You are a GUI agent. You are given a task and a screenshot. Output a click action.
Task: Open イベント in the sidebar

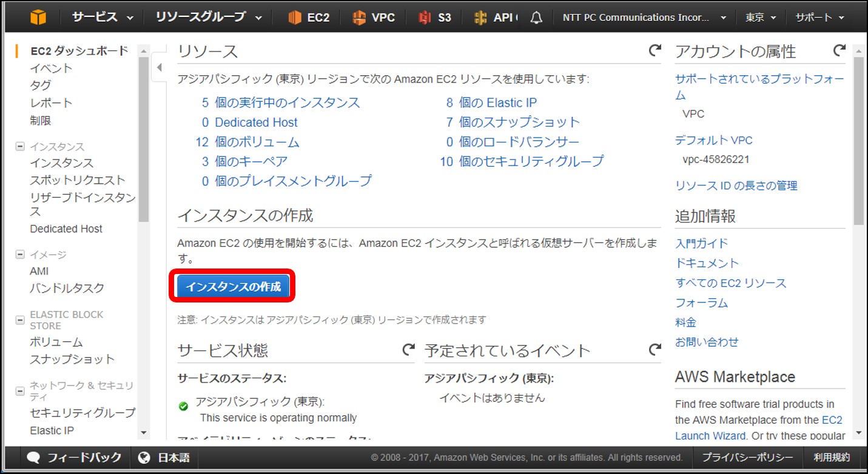[x=51, y=68]
